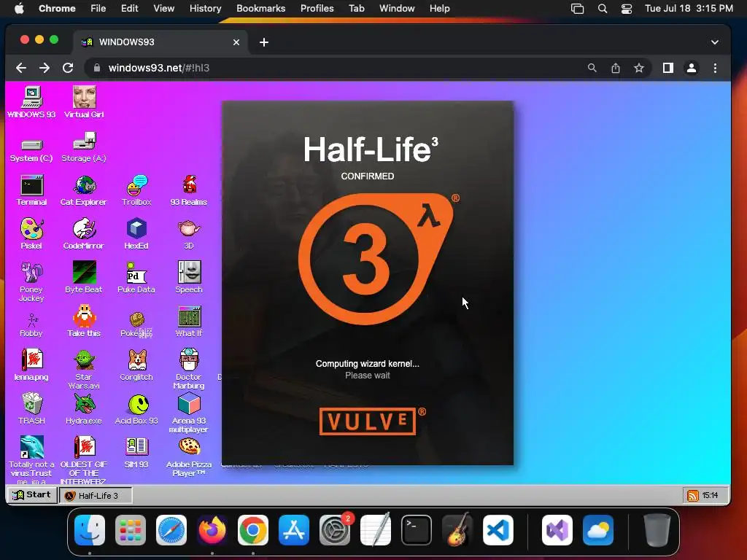Open the 3D teapot icon
Viewport: 747px width, 560px height.
(189, 234)
